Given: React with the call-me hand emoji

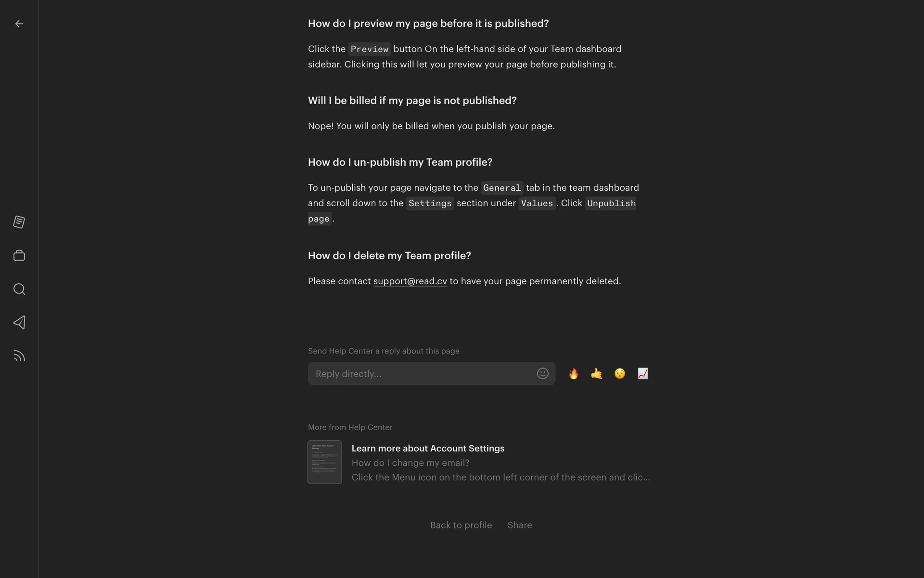Looking at the screenshot, I should coord(597,374).
